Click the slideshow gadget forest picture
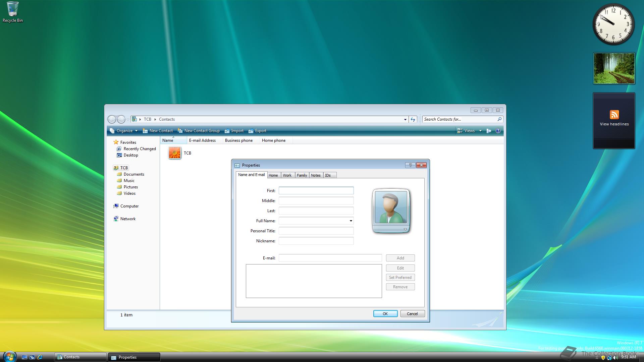 (614, 68)
